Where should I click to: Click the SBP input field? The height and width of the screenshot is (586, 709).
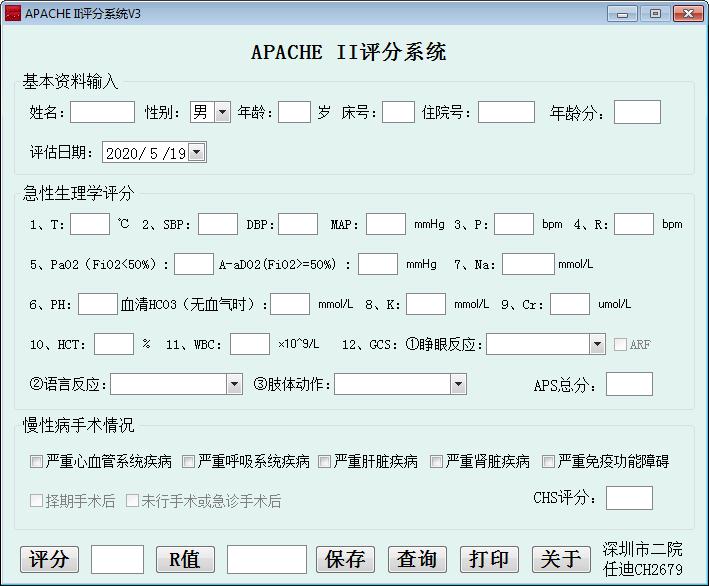click(x=218, y=224)
